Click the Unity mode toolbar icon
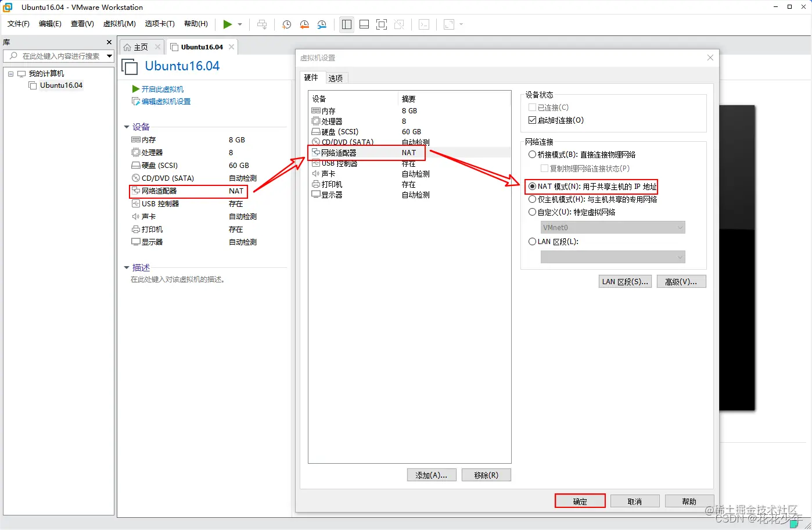The width and height of the screenshot is (812, 530). (x=399, y=24)
